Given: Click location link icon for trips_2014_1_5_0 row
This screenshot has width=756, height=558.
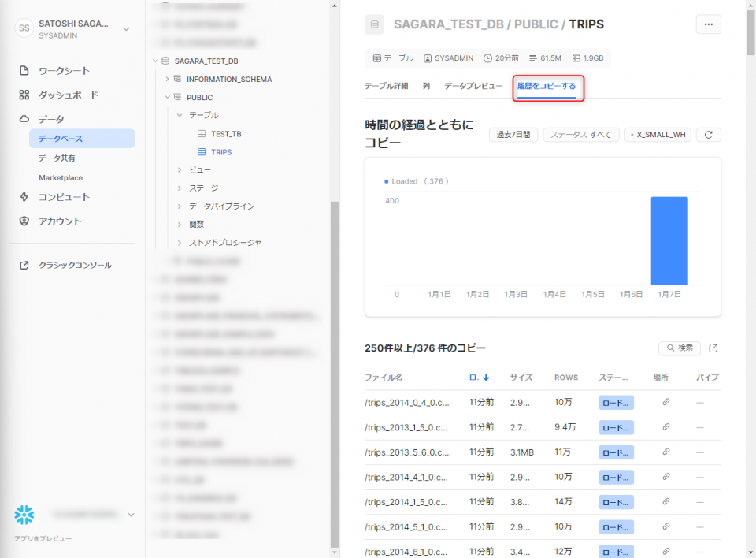Looking at the screenshot, I should coord(666,501).
